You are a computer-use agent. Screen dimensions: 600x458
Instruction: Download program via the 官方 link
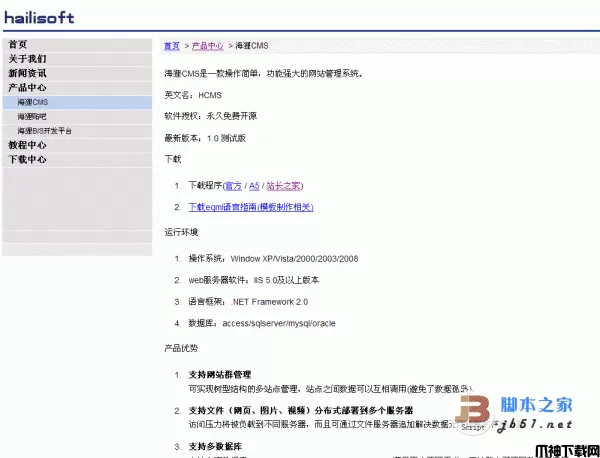click(x=233, y=186)
